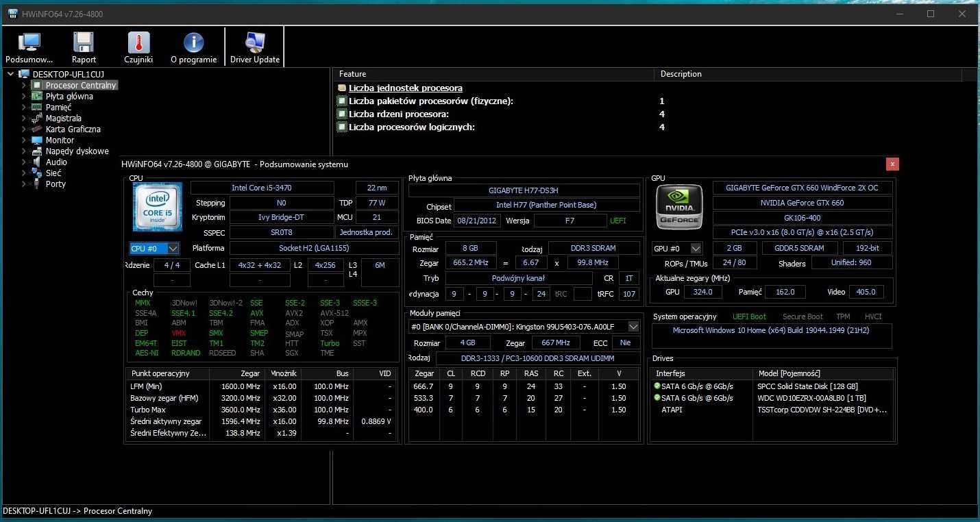The width and height of the screenshot is (980, 522).
Task: Click the Monitor tree icon
Action: click(x=37, y=140)
